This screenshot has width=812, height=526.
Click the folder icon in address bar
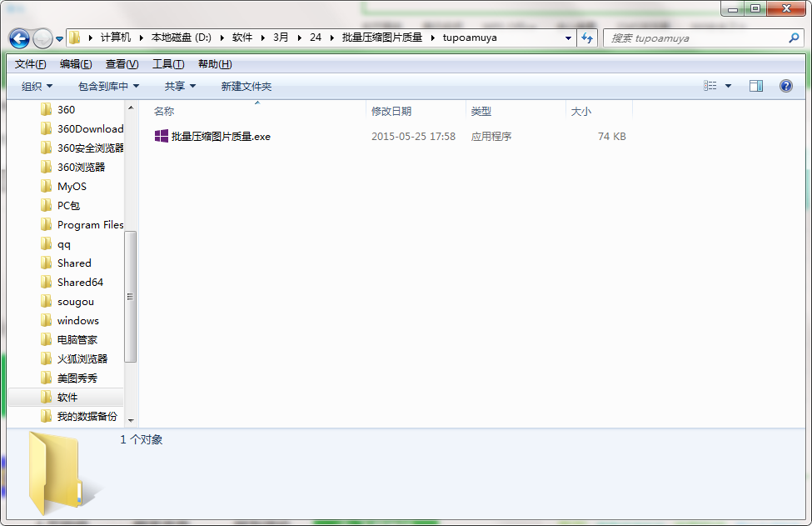(75, 38)
